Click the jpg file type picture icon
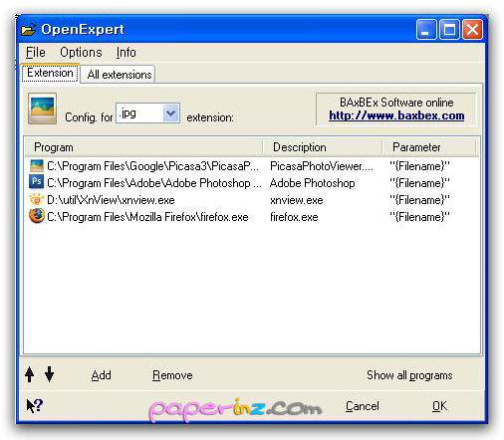Viewport: 504px width, 440px height. pos(42,109)
